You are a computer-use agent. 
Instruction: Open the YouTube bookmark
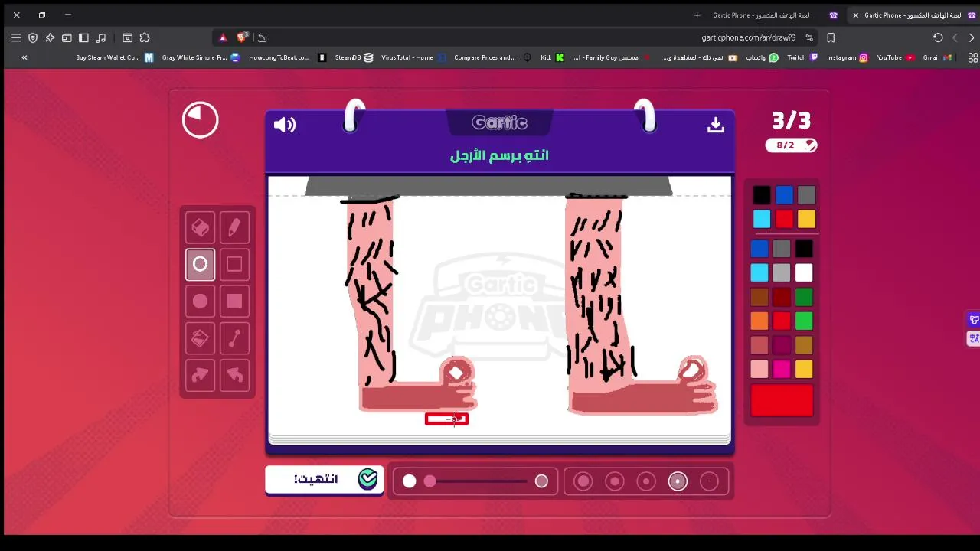tap(895, 57)
